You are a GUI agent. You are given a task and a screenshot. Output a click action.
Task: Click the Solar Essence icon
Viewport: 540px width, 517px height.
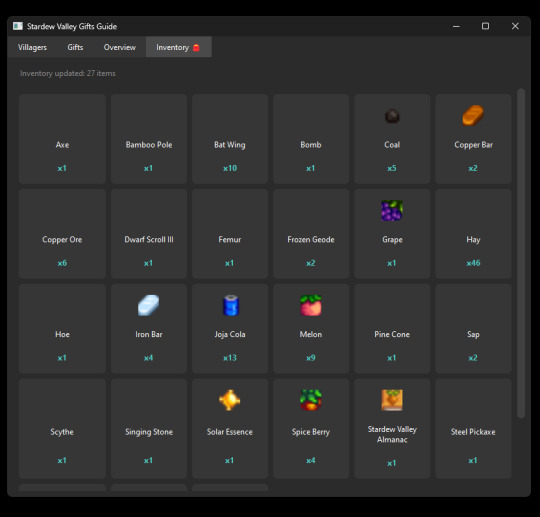[x=229, y=400]
